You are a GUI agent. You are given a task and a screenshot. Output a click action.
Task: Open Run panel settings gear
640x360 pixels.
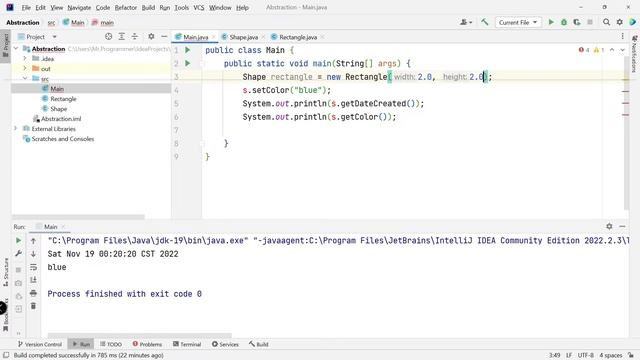pos(609,226)
